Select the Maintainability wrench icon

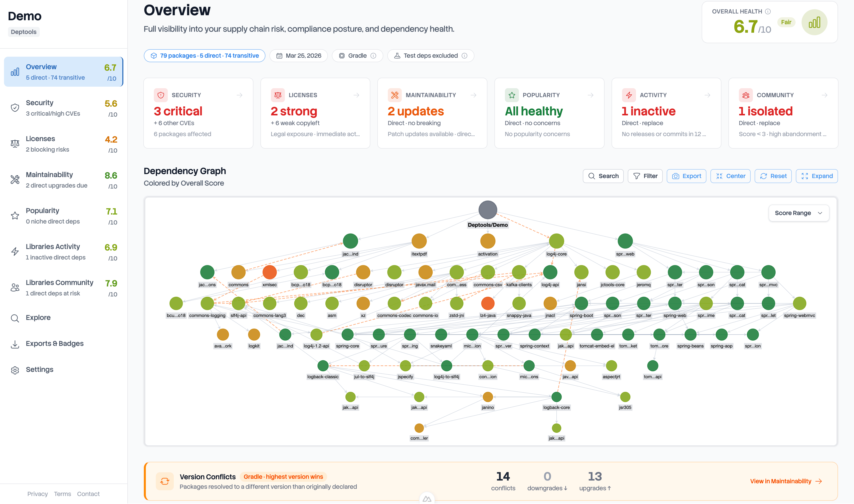(x=15, y=179)
